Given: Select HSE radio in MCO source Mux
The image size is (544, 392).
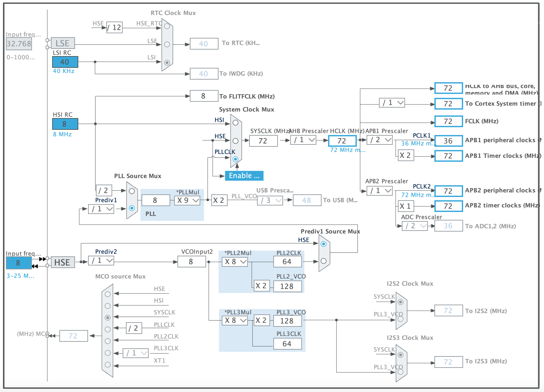Looking at the screenshot, I should point(108,294).
